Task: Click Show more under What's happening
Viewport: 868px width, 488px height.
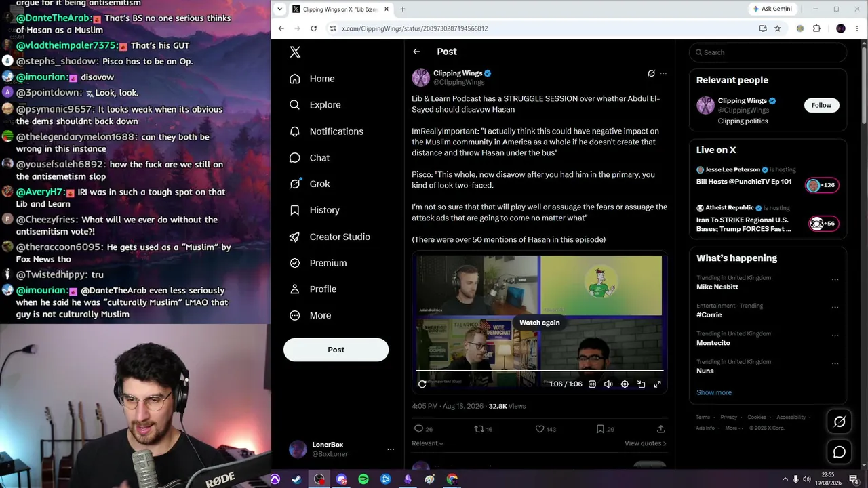Action: click(714, 392)
